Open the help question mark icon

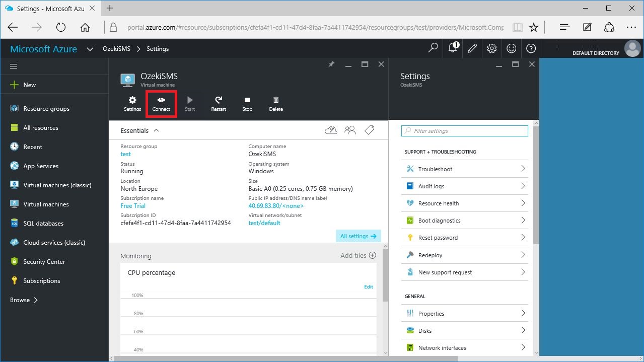point(531,48)
